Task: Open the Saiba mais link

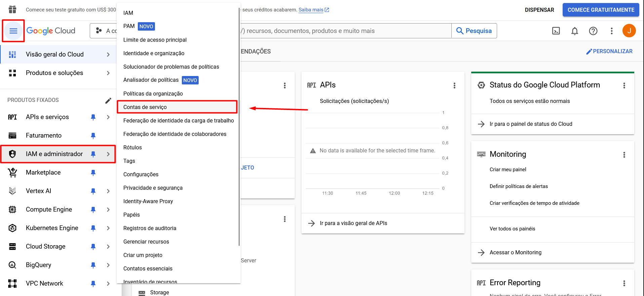Action: 314,10
